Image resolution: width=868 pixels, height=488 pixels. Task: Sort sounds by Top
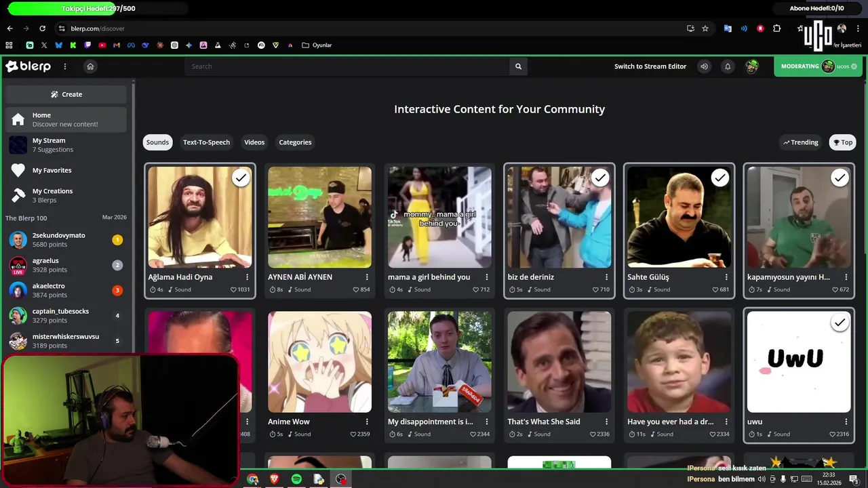842,142
